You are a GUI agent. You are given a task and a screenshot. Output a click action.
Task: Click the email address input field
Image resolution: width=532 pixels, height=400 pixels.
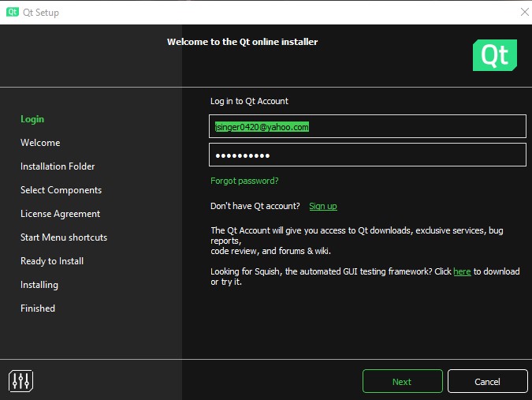[x=367, y=126]
